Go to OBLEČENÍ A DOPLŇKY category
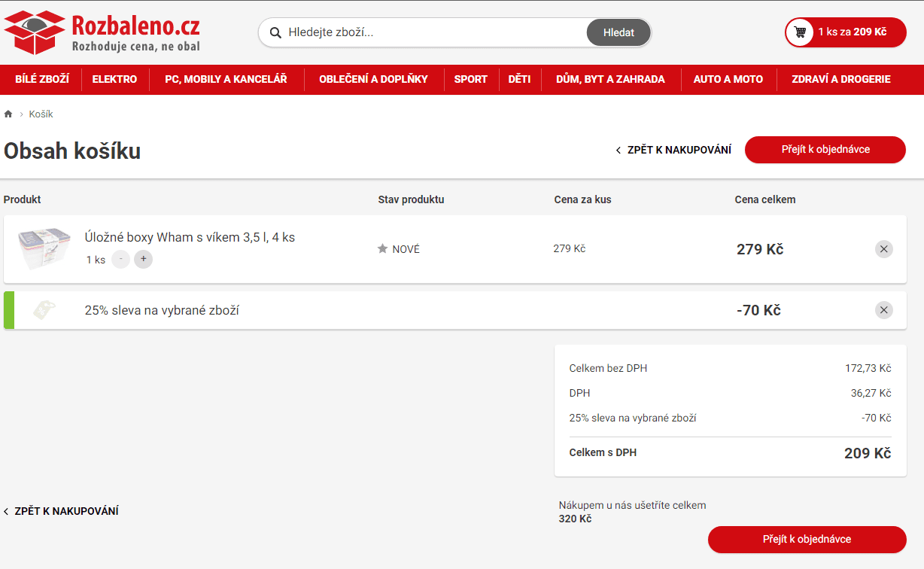This screenshot has height=569, width=924. coord(373,79)
